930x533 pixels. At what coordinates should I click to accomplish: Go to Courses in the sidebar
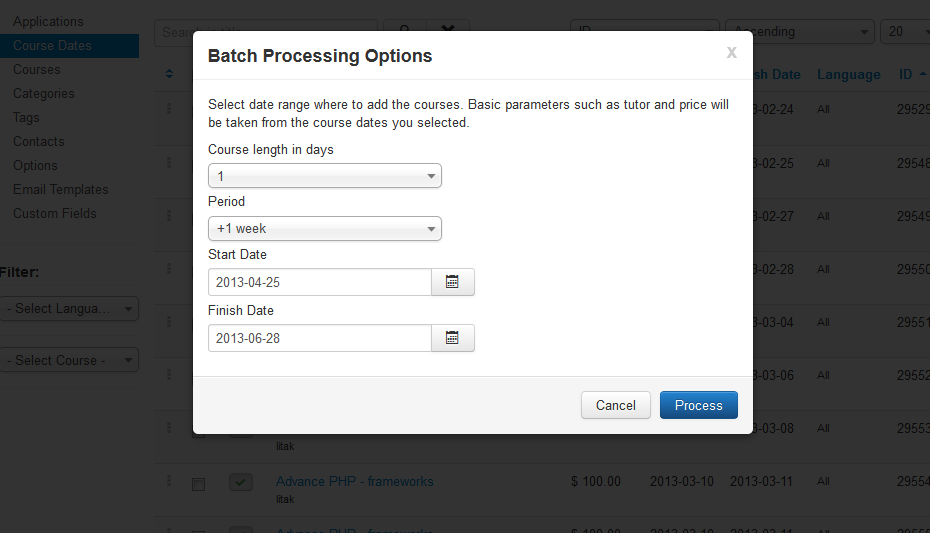point(37,69)
